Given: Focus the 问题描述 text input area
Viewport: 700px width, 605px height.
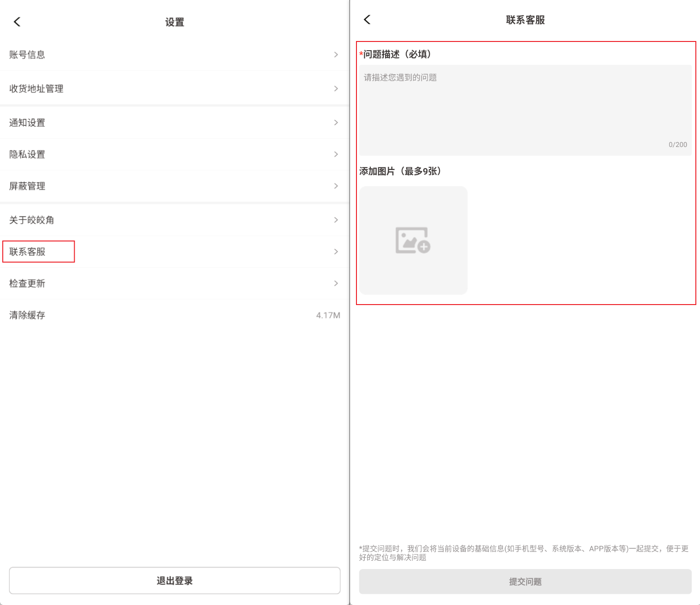Looking at the screenshot, I should click(525, 110).
